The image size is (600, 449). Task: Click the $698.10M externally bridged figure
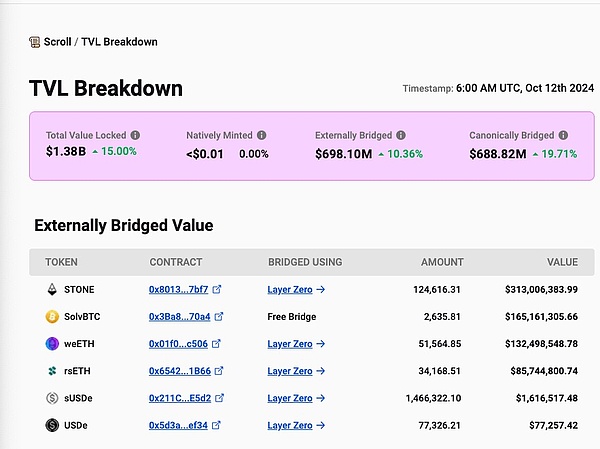[x=344, y=154]
